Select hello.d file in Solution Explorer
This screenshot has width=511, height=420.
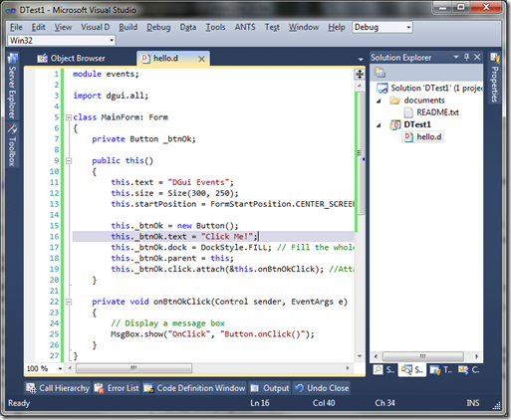(429, 136)
